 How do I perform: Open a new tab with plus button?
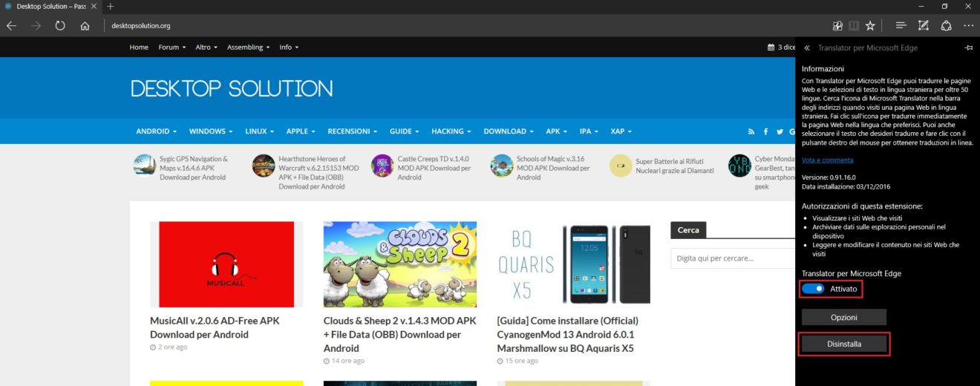point(110,7)
